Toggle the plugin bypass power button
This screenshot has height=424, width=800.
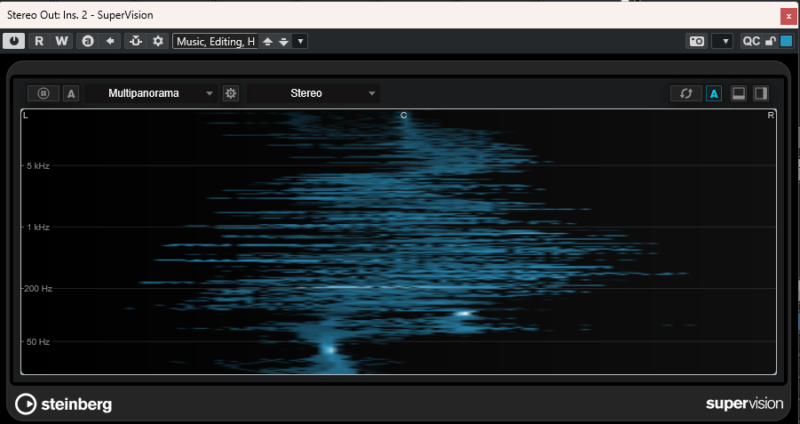(14, 41)
